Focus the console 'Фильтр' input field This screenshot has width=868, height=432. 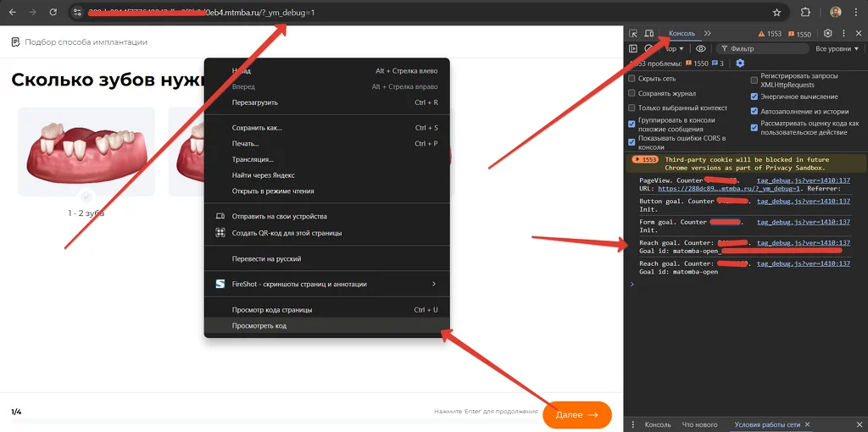(x=762, y=48)
